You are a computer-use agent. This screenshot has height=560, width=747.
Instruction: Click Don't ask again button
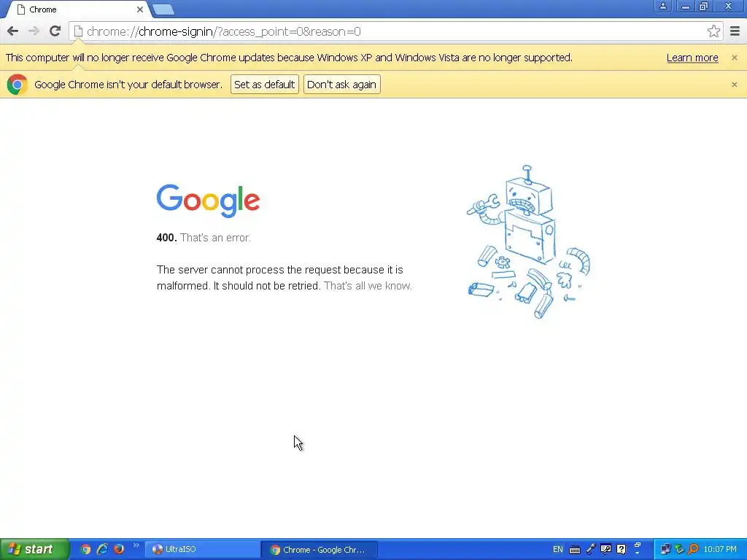click(341, 85)
